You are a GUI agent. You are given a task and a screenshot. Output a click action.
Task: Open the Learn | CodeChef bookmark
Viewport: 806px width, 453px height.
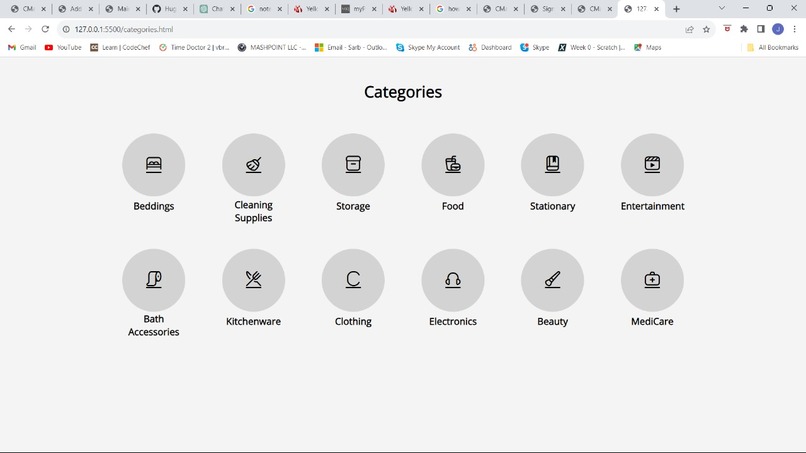(120, 47)
